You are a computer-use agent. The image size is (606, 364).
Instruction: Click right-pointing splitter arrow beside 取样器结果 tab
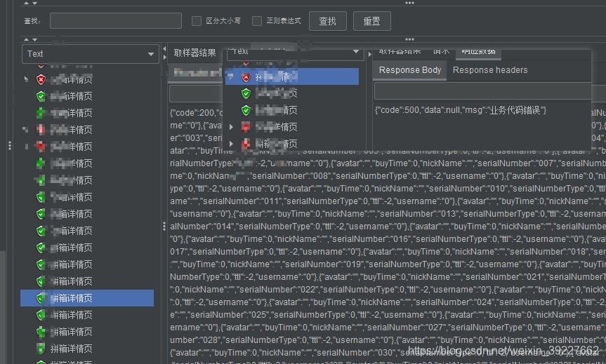coord(164,57)
